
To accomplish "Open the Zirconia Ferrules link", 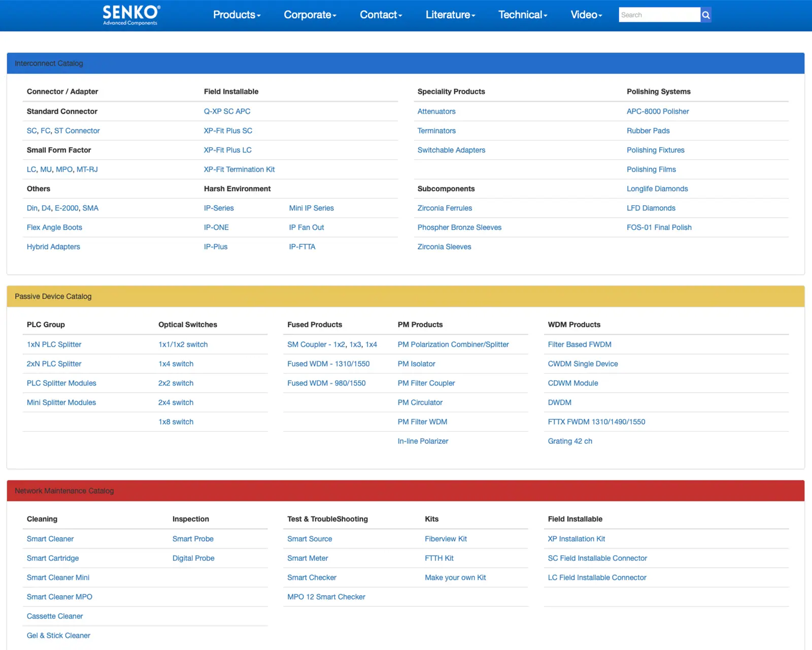I will [445, 208].
